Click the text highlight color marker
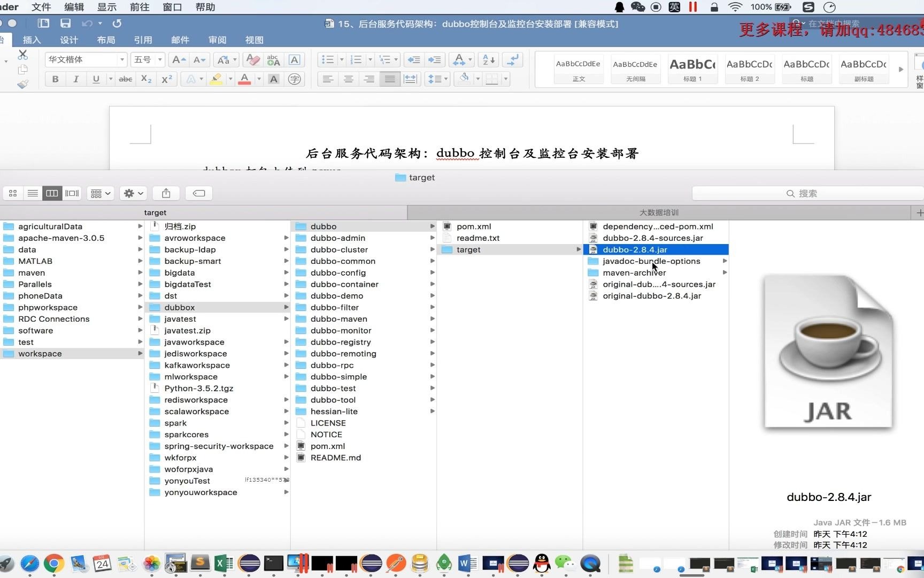Screen dimensions: 924x578 coord(216,79)
